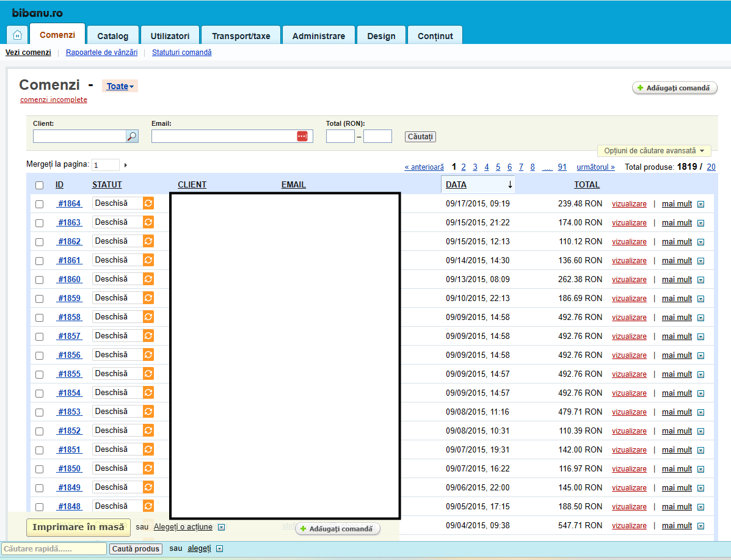Open comenzi incomplete link
731x560 pixels.
pos(54,100)
